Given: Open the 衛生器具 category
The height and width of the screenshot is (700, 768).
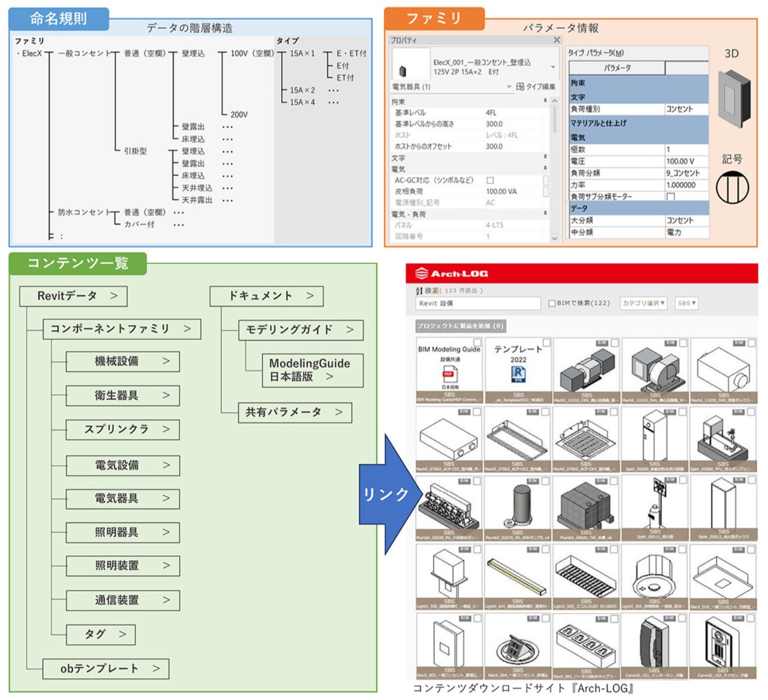Looking at the screenshot, I should (123, 396).
